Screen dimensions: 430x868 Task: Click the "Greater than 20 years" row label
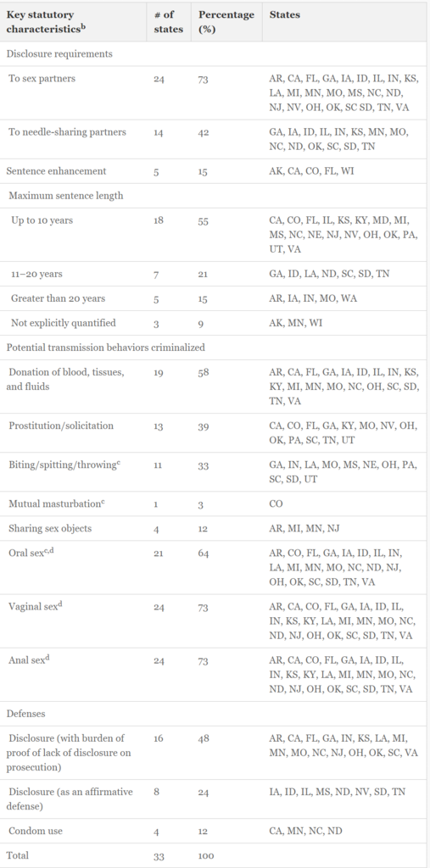click(x=59, y=298)
